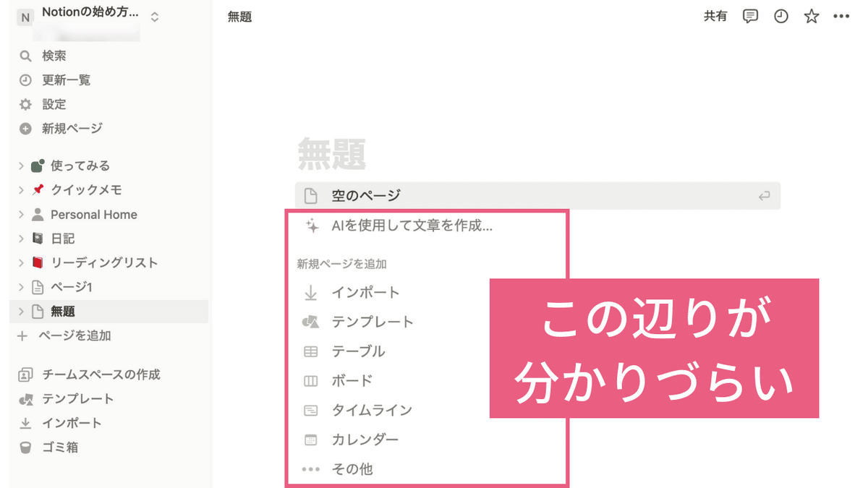Image resolution: width=868 pixels, height=488 pixels.
Task: Open the three-dot page menu top right
Action: pos(841,16)
